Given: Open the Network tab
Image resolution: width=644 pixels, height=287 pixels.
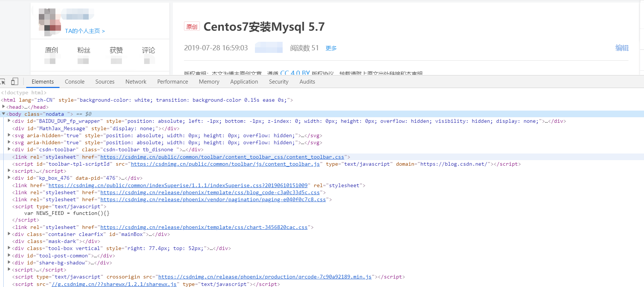Looking at the screenshot, I should coord(136,82).
